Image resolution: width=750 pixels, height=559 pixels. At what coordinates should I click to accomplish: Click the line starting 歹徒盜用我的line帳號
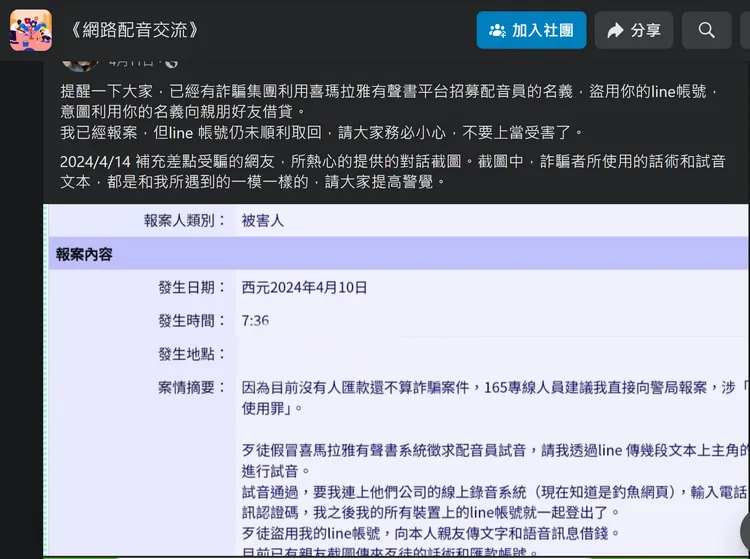point(430,533)
